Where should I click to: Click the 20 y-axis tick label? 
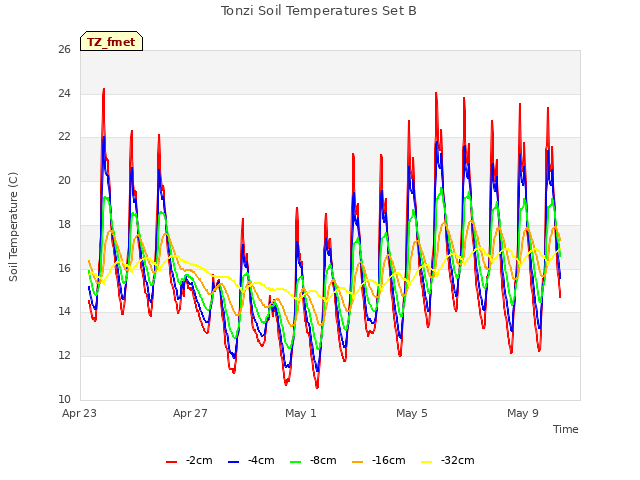64,181
